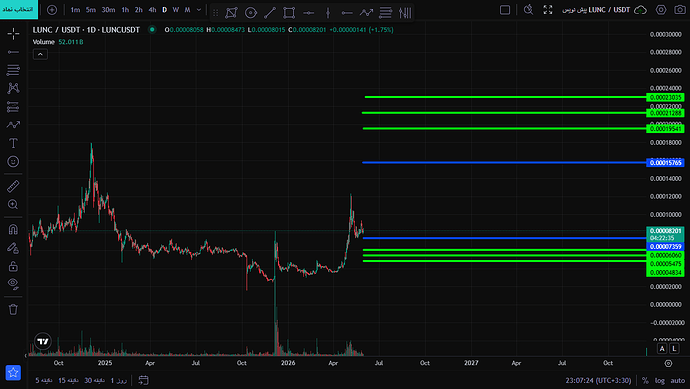Select the 30 minute range button at bottom
690x389 pixels.
[94, 380]
